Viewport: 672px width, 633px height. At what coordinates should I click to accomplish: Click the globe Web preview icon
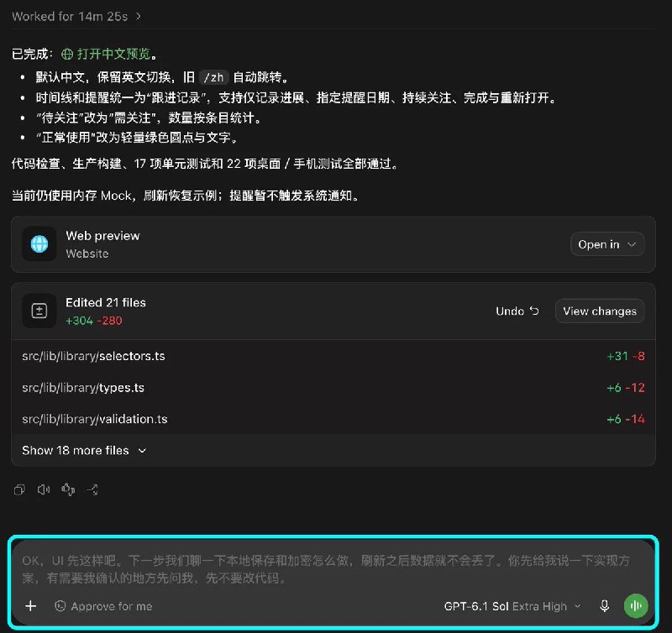coord(39,244)
